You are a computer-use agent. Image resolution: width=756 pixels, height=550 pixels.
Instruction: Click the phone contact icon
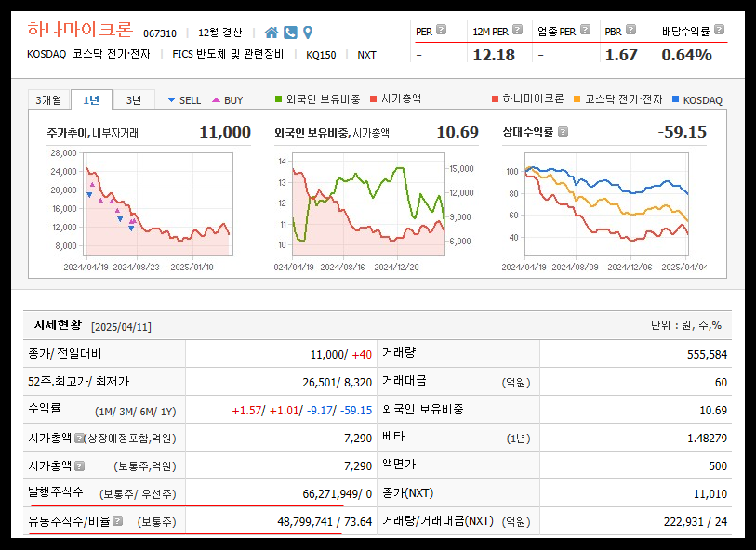290,33
